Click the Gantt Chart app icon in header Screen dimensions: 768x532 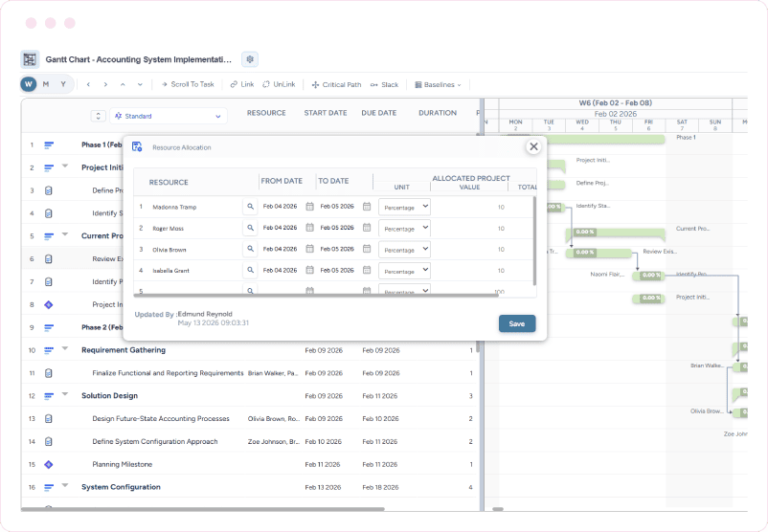coord(30,59)
